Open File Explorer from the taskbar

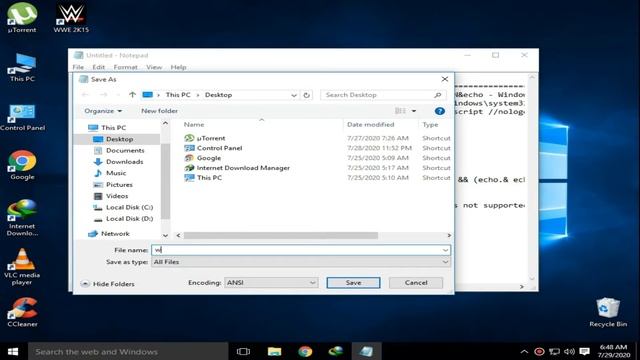[x=274, y=351]
